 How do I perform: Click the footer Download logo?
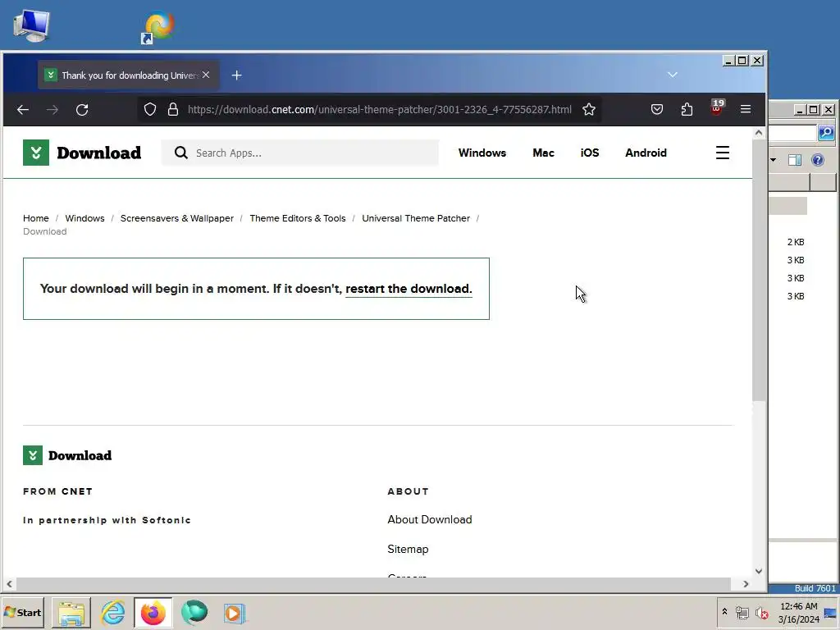tap(67, 455)
